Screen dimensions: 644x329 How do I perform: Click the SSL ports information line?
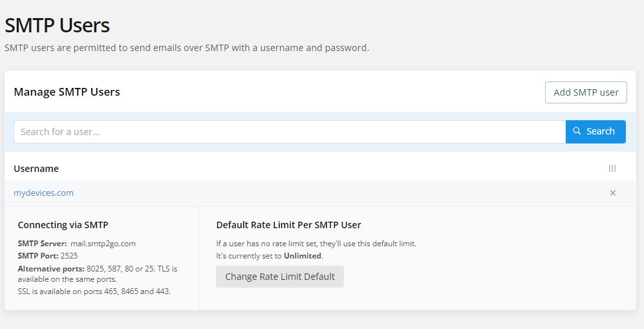[94, 291]
